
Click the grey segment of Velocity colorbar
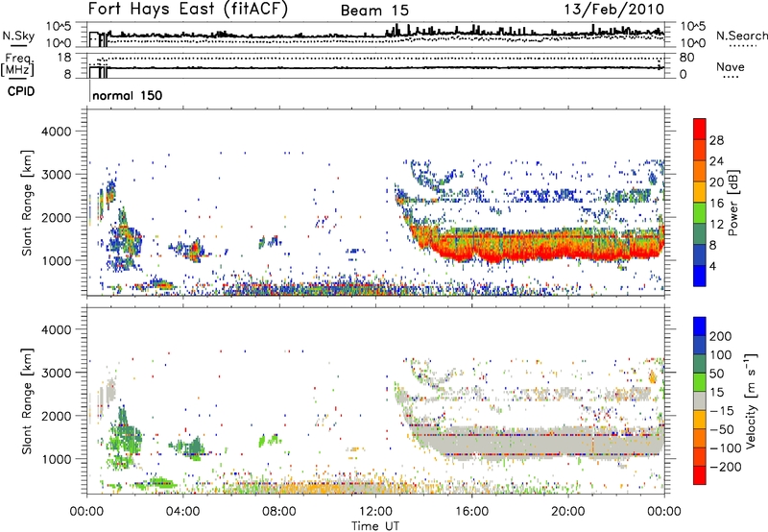click(700, 400)
